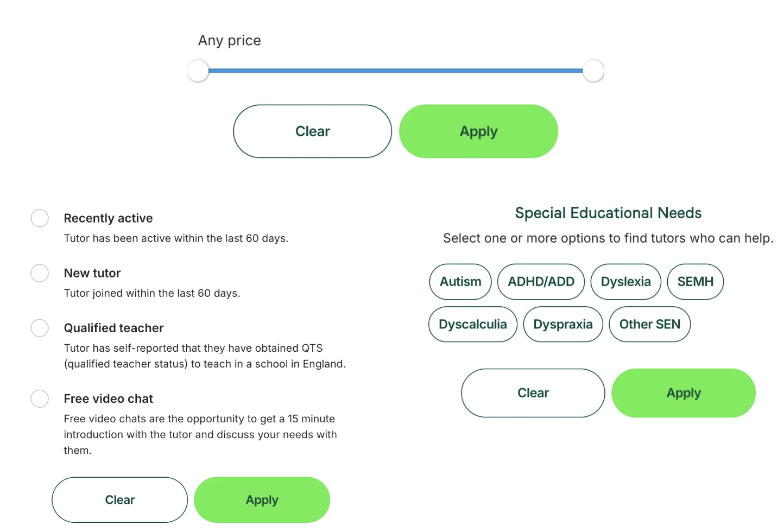
Task: Click the left price slider handle
Action: [x=198, y=71]
